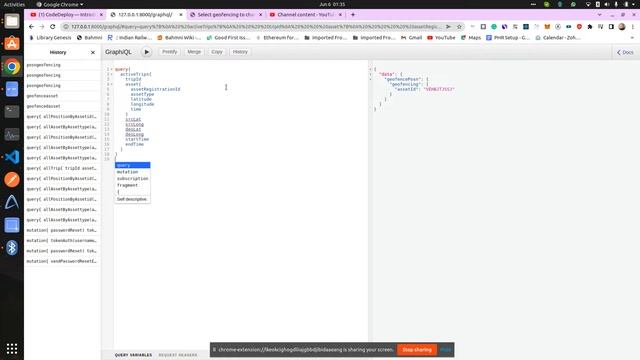This screenshot has height=360, width=640.
Task: Switch to the Channel content YouTube tab
Action: click(x=305, y=15)
